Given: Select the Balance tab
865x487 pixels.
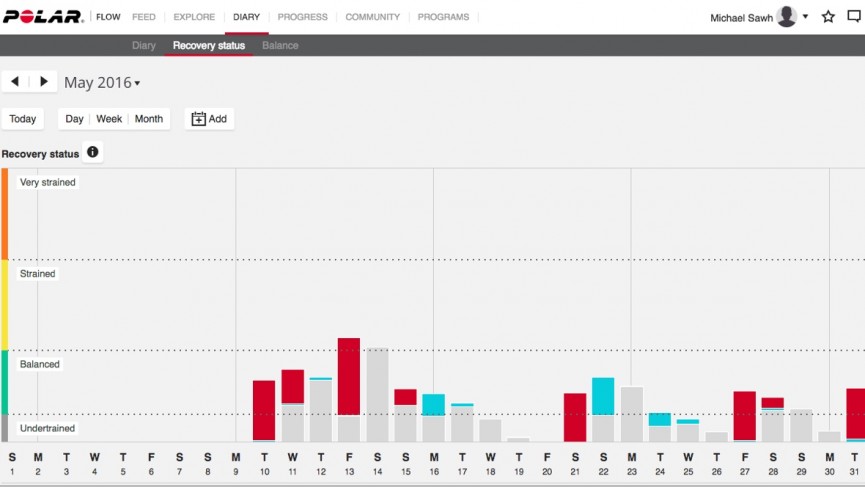Looking at the screenshot, I should pos(280,45).
